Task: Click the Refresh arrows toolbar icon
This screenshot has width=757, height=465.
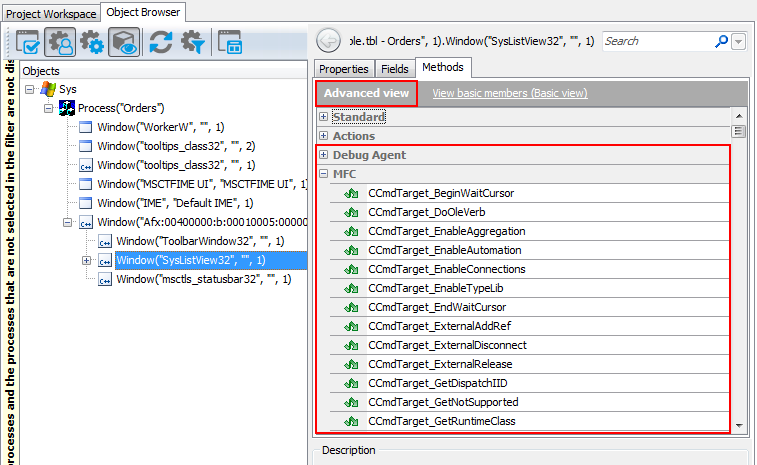Action: click(161, 43)
